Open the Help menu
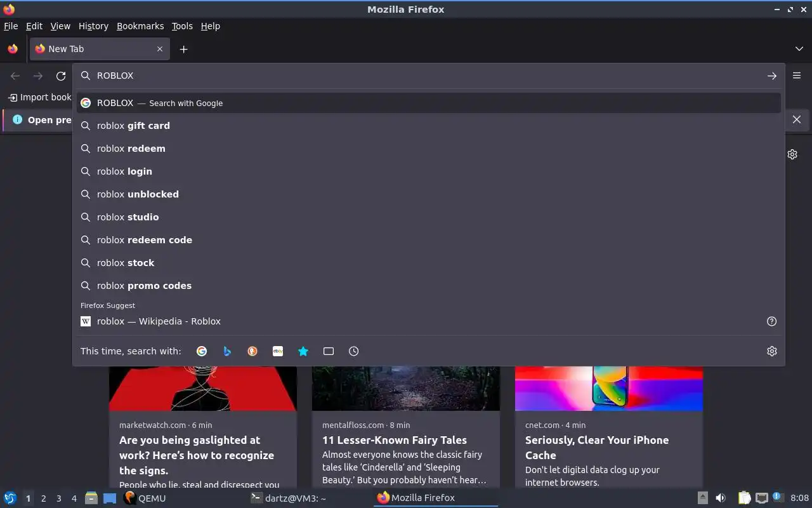The height and width of the screenshot is (508, 812). click(x=211, y=26)
